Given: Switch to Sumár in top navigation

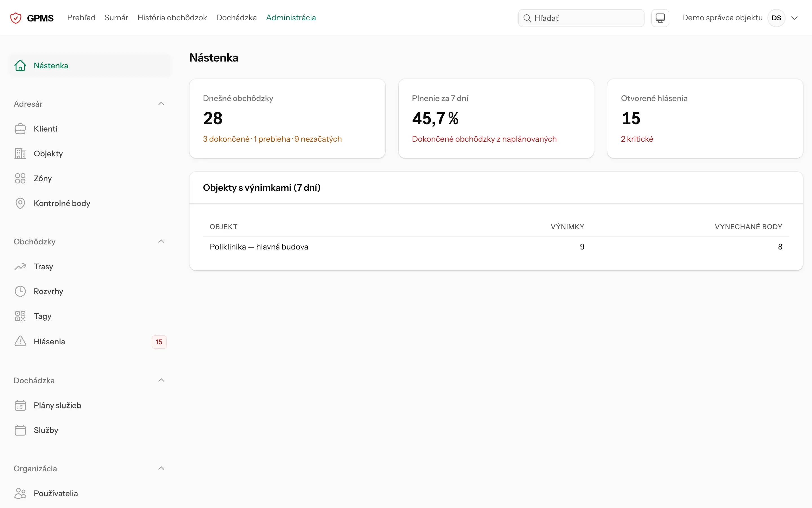Looking at the screenshot, I should click(x=116, y=18).
